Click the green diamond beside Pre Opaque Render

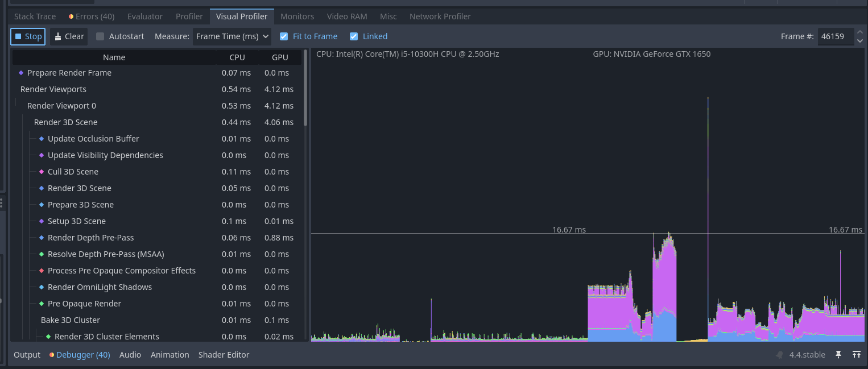(42, 304)
